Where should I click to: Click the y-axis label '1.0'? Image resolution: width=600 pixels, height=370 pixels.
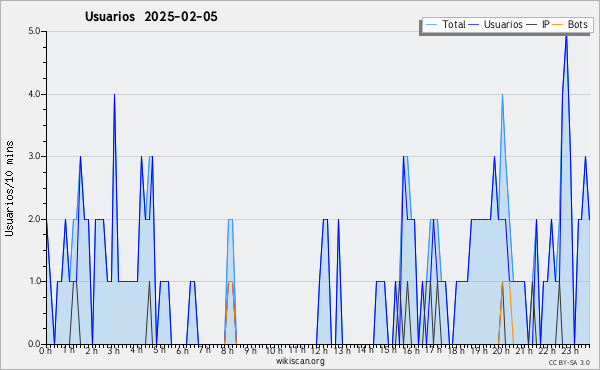(34, 281)
